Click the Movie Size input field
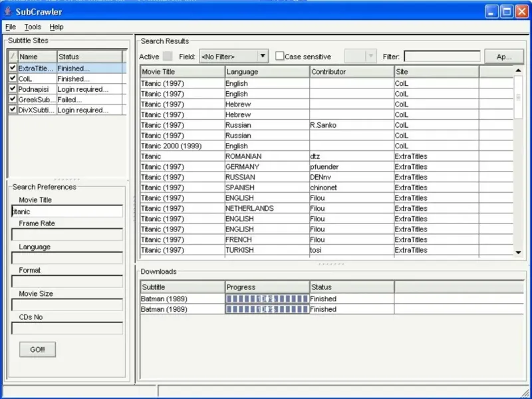The height and width of the screenshot is (399, 532). (x=67, y=305)
